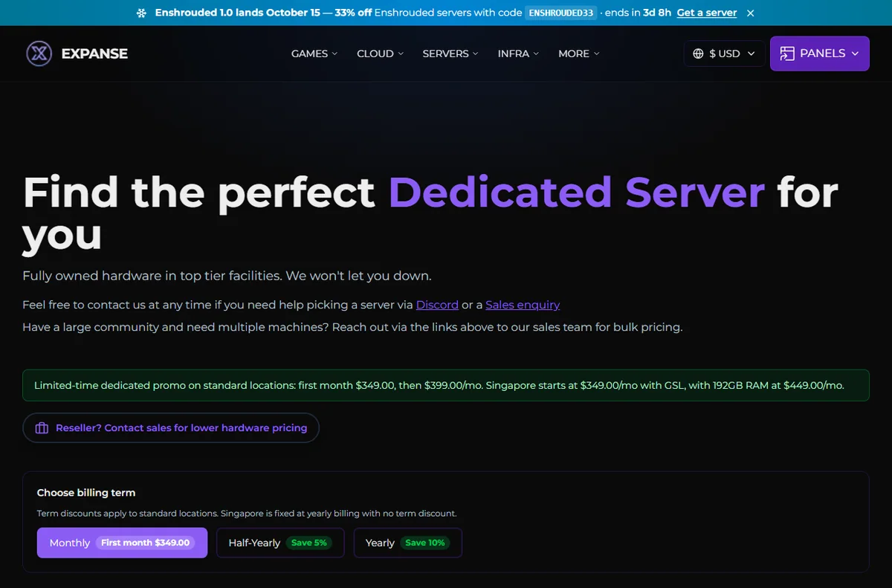Expand the $ USD currency dropdown
This screenshot has height=588, width=892.
(724, 54)
